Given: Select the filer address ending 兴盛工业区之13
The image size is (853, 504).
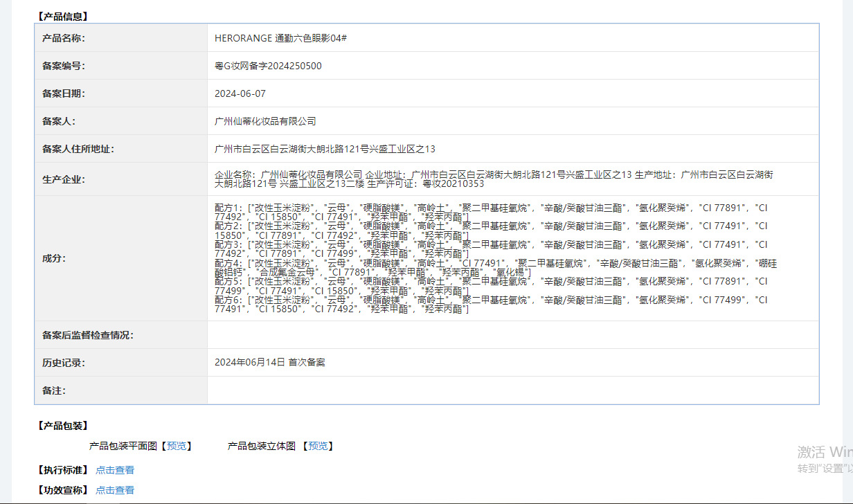Looking at the screenshot, I should coord(325,149).
